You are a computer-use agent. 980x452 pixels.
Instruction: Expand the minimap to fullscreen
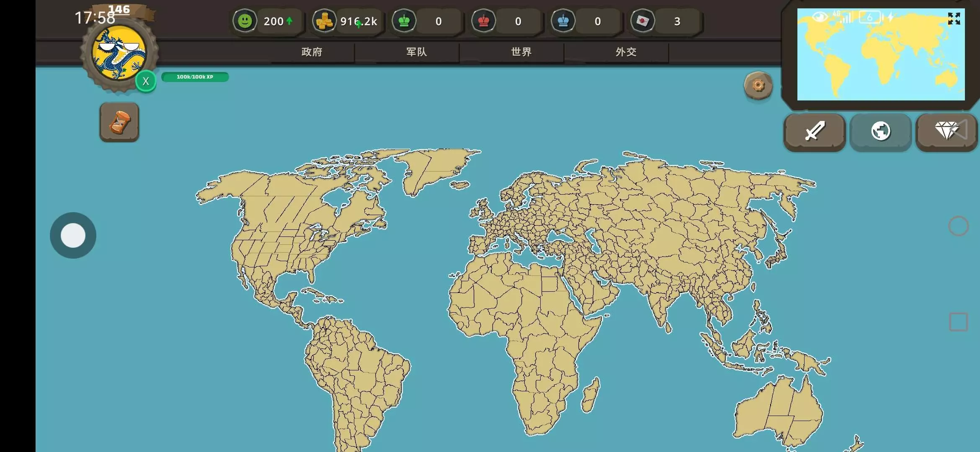[954, 18]
